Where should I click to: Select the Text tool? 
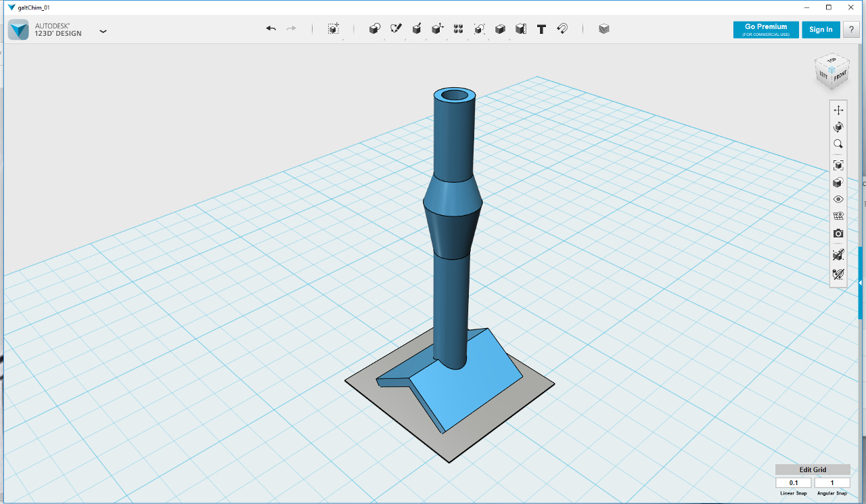point(541,29)
